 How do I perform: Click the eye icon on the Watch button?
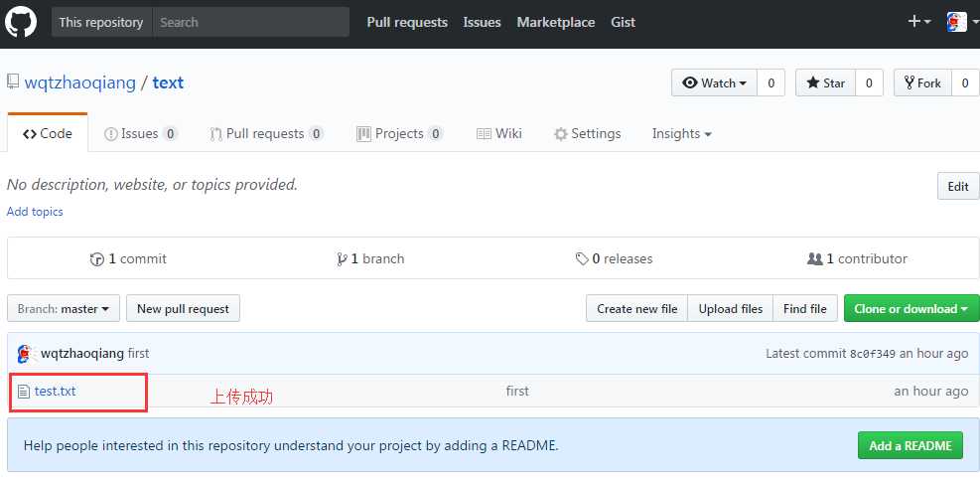pyautogui.click(x=690, y=82)
